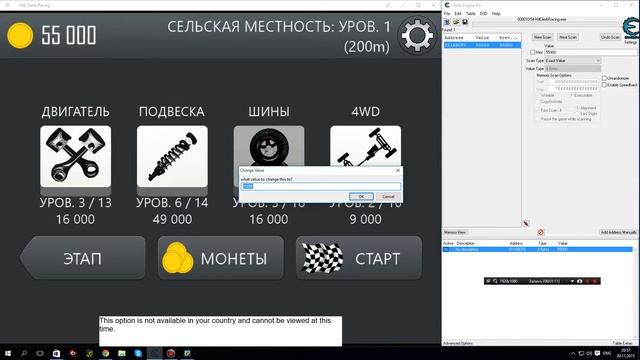640x360 pixels.
Task: Open the game settings gear
Action: tap(417, 35)
